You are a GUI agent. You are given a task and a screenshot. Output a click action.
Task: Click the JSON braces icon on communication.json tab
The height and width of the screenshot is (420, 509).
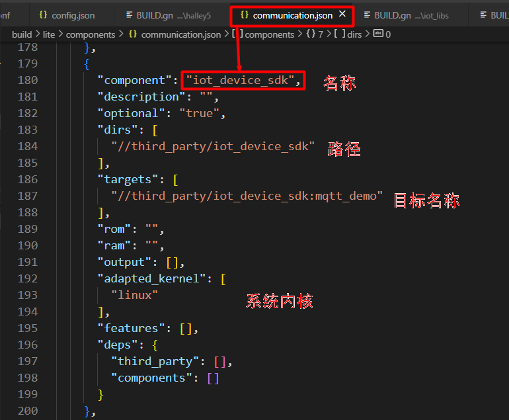[245, 14]
